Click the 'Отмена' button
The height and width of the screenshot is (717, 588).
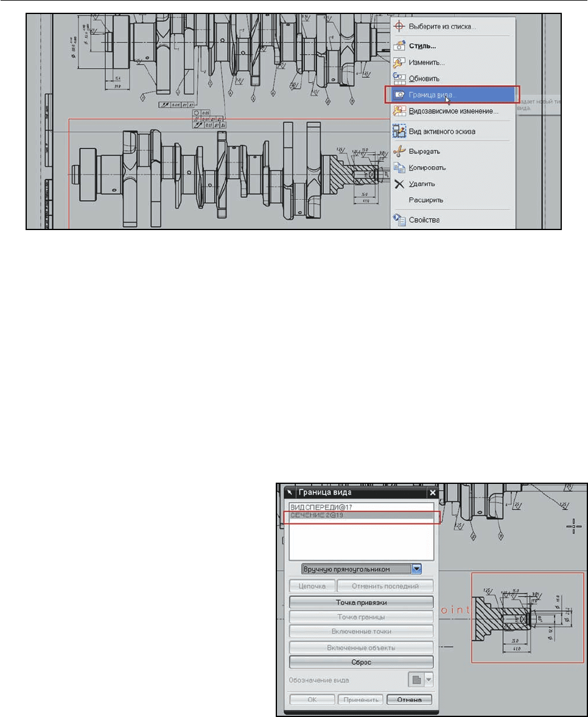(409, 699)
